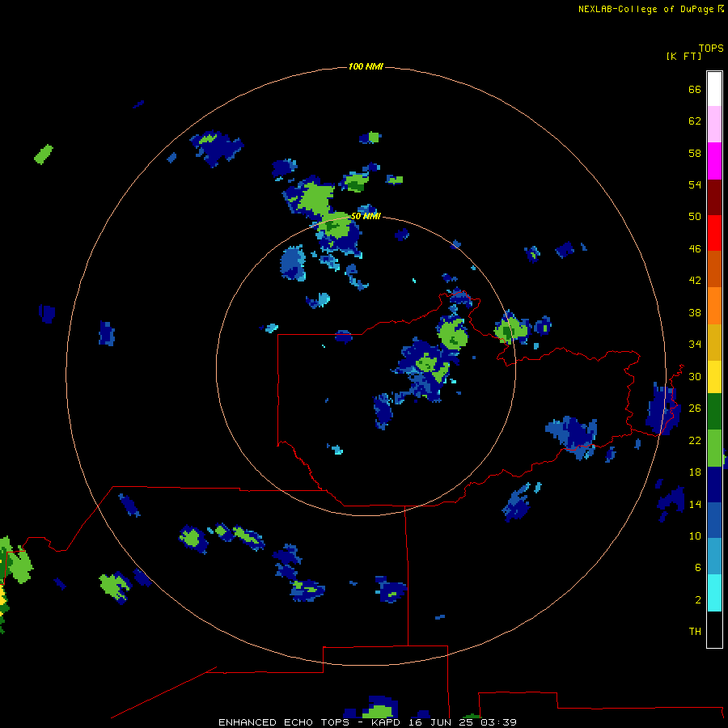The height and width of the screenshot is (728, 728).
Task: Click the 50 NMI range ring label
Action: 366,216
